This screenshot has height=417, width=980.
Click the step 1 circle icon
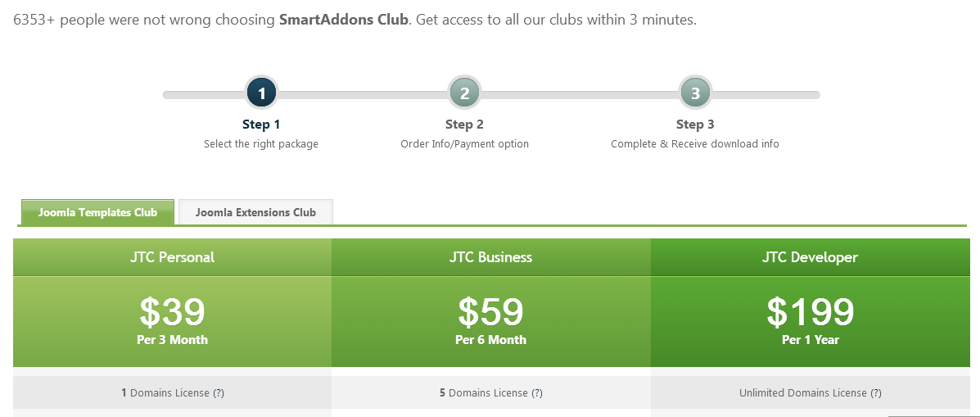(262, 94)
